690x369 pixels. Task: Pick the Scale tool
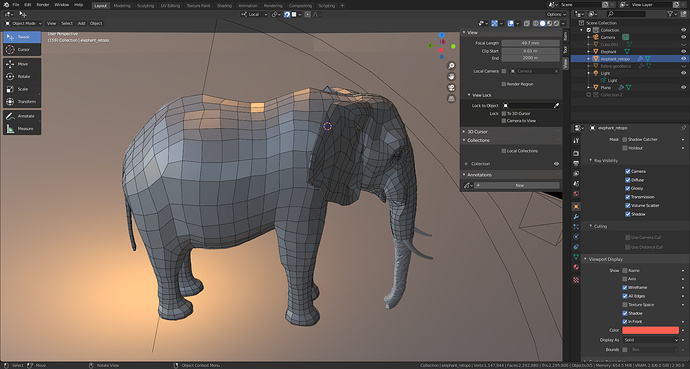point(22,89)
